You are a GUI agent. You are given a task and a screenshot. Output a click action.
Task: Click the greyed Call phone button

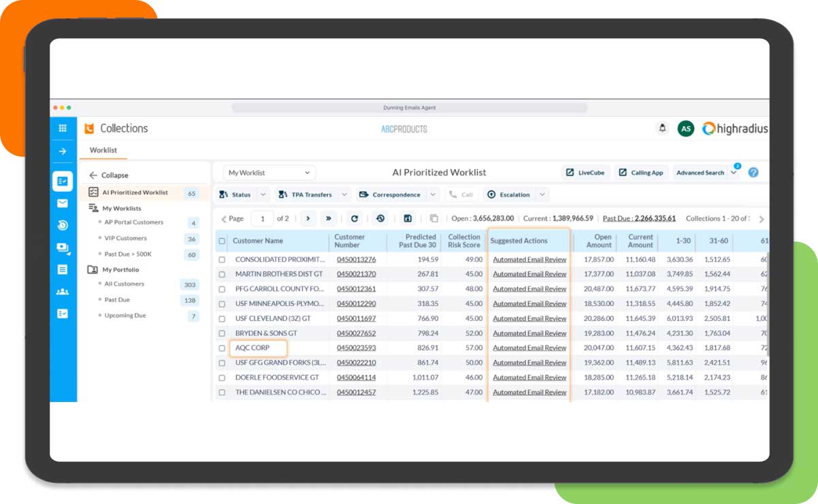click(x=461, y=195)
